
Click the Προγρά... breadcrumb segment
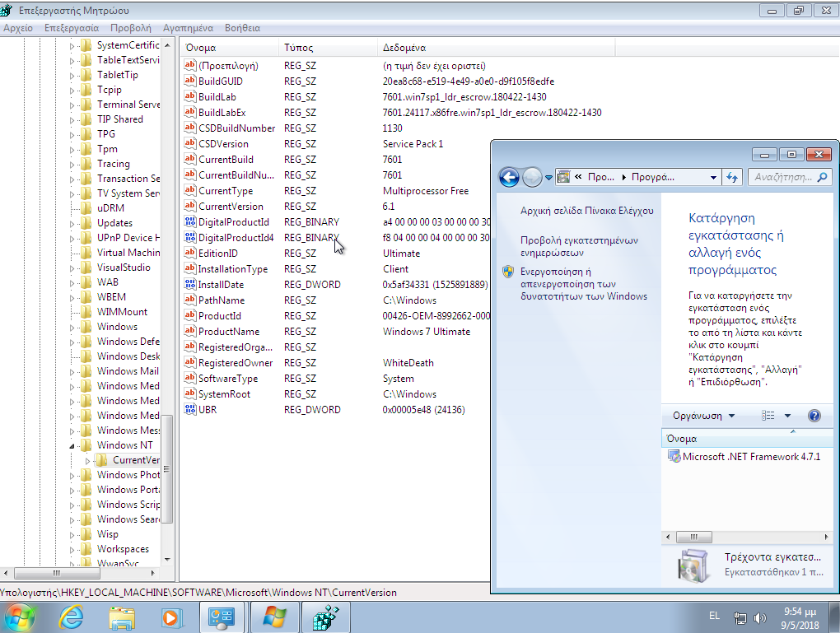point(652,177)
